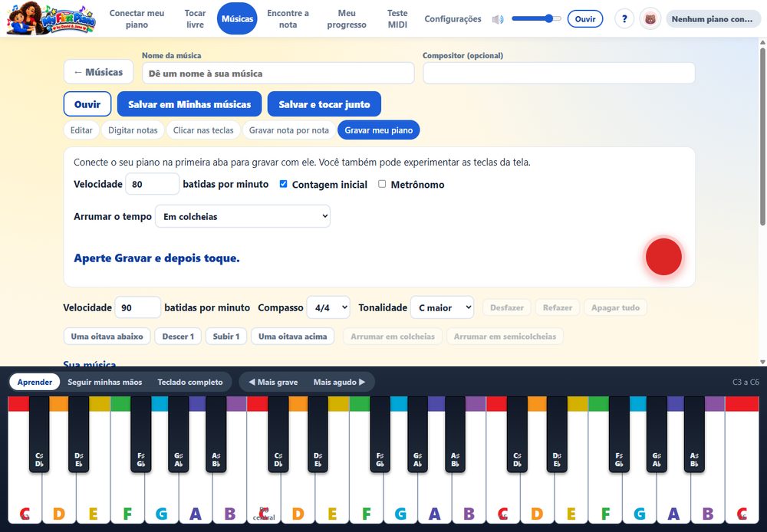
Task: Open the Conectar meu piano tab
Action: coord(137,18)
